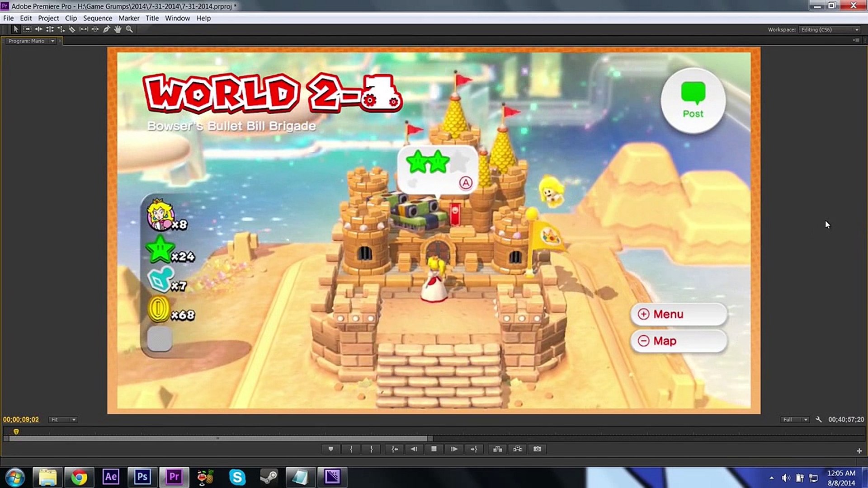Screen dimensions: 868x488
Task: Select the Hand tool
Action: point(118,29)
